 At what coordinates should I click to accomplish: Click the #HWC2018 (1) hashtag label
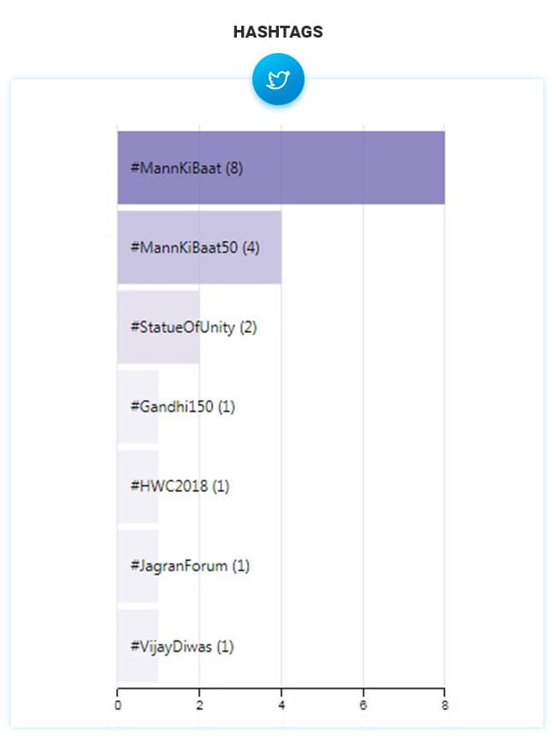tap(180, 487)
